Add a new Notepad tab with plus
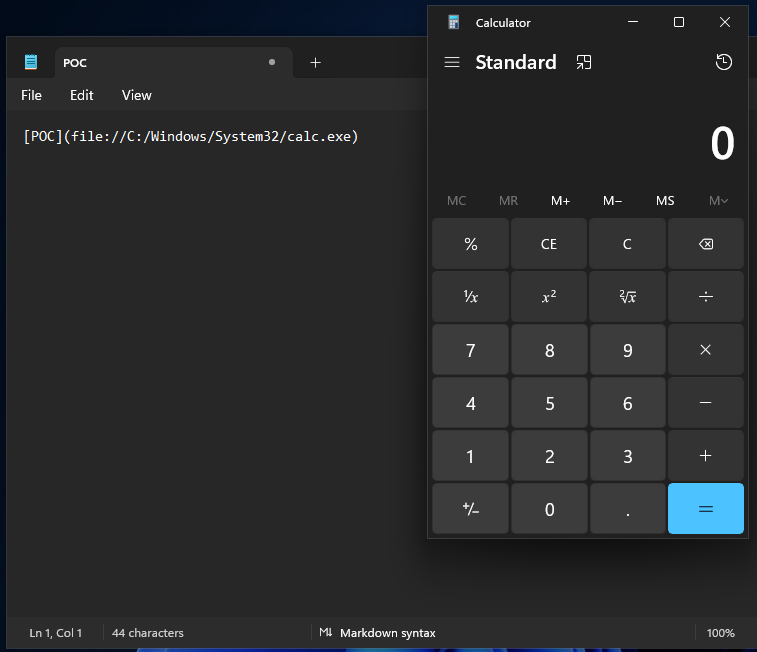757x652 pixels. click(x=315, y=63)
